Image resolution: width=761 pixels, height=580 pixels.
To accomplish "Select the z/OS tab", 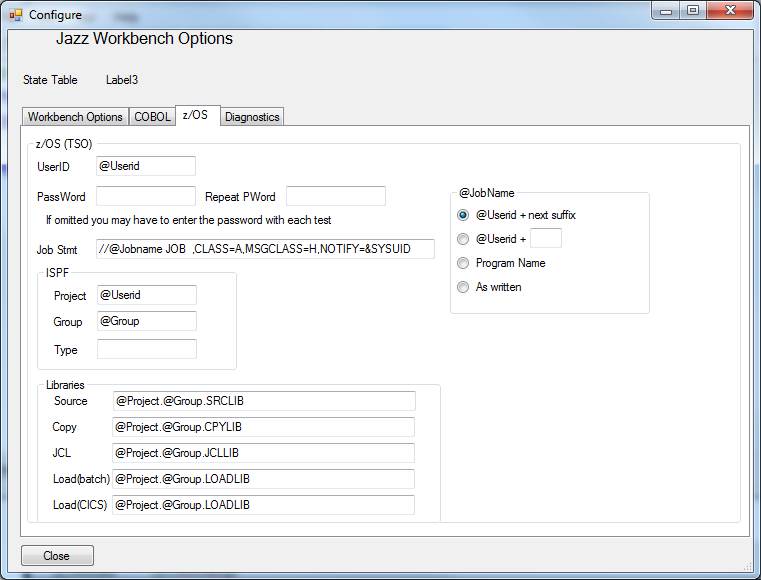I will (198, 115).
